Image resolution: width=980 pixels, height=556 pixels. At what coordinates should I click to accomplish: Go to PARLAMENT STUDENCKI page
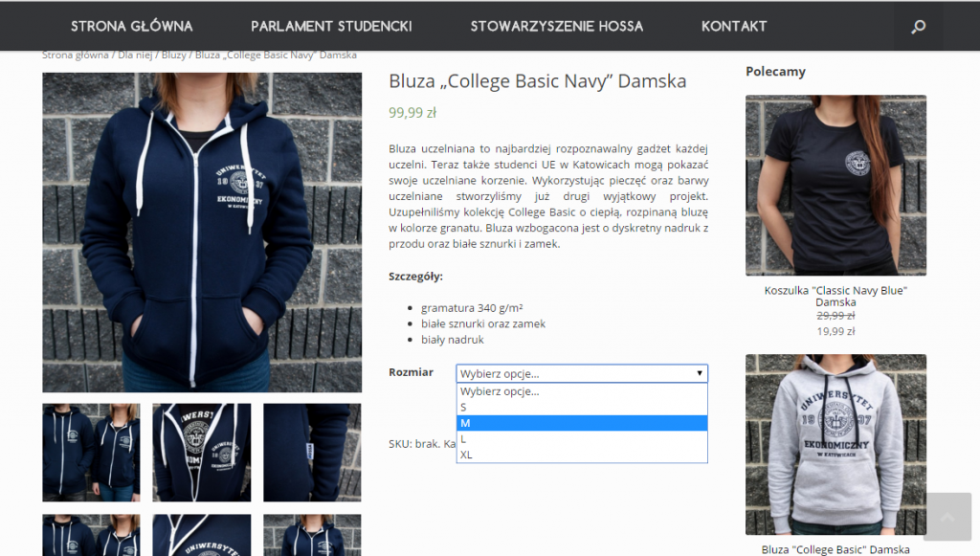click(331, 26)
